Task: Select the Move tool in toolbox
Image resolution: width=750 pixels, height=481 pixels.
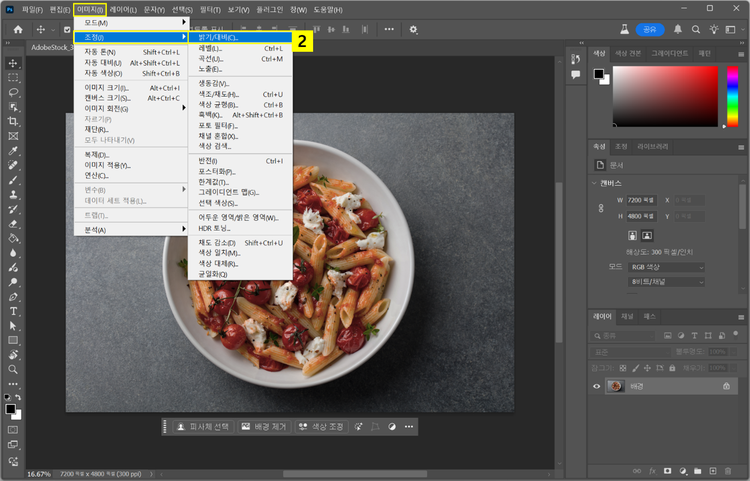Action: (x=13, y=63)
